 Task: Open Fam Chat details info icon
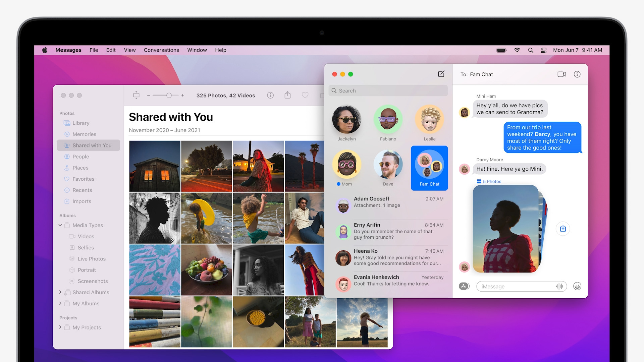pos(577,74)
